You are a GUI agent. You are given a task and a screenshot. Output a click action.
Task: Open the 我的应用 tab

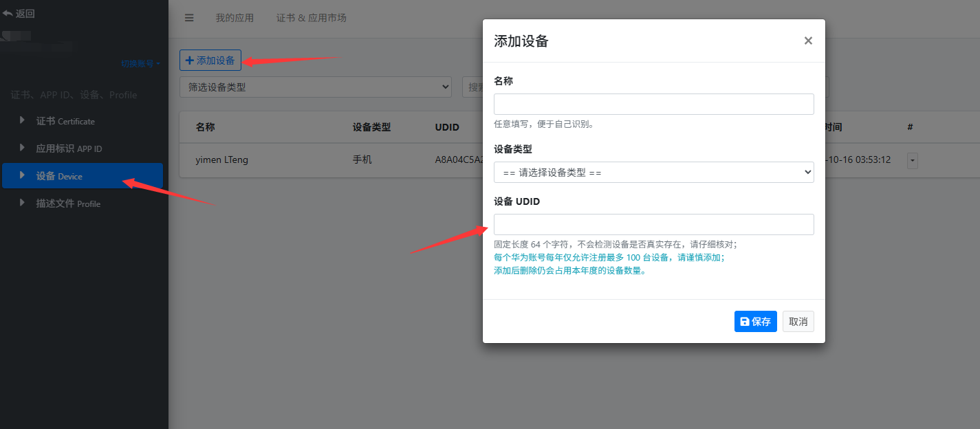click(x=235, y=18)
